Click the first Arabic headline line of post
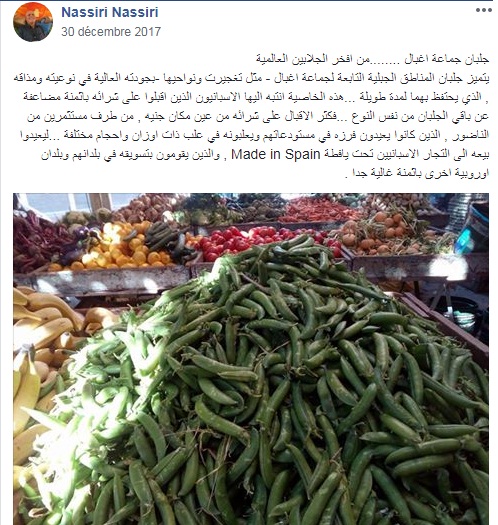 coord(372,59)
